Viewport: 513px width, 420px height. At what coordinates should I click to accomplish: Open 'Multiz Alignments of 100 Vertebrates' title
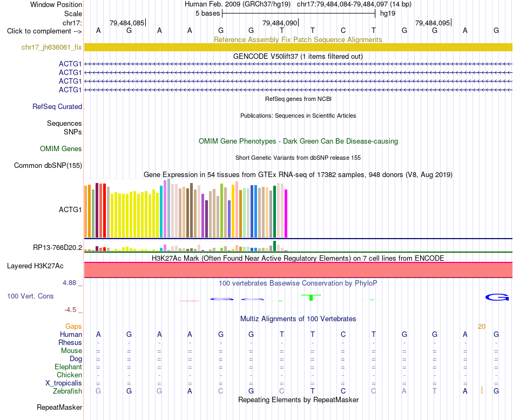click(298, 319)
